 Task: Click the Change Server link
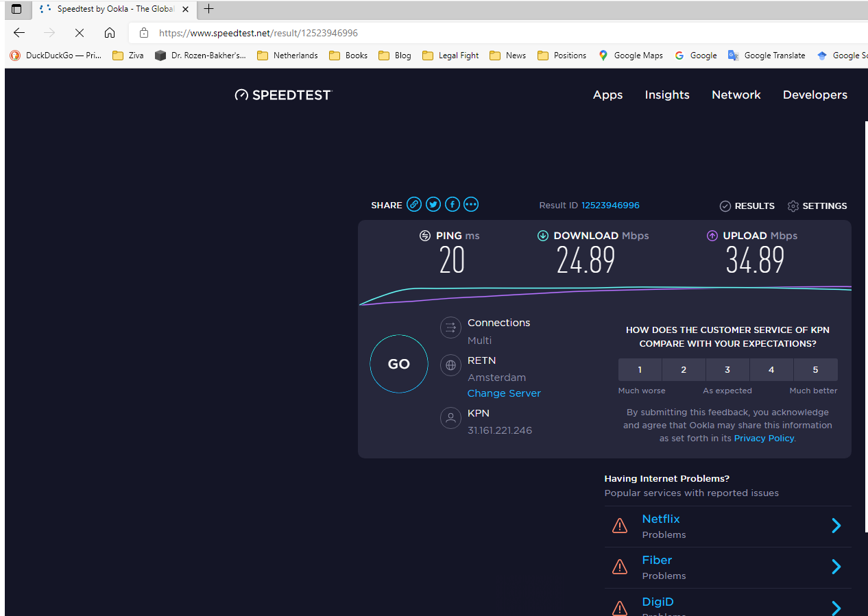[x=504, y=393]
